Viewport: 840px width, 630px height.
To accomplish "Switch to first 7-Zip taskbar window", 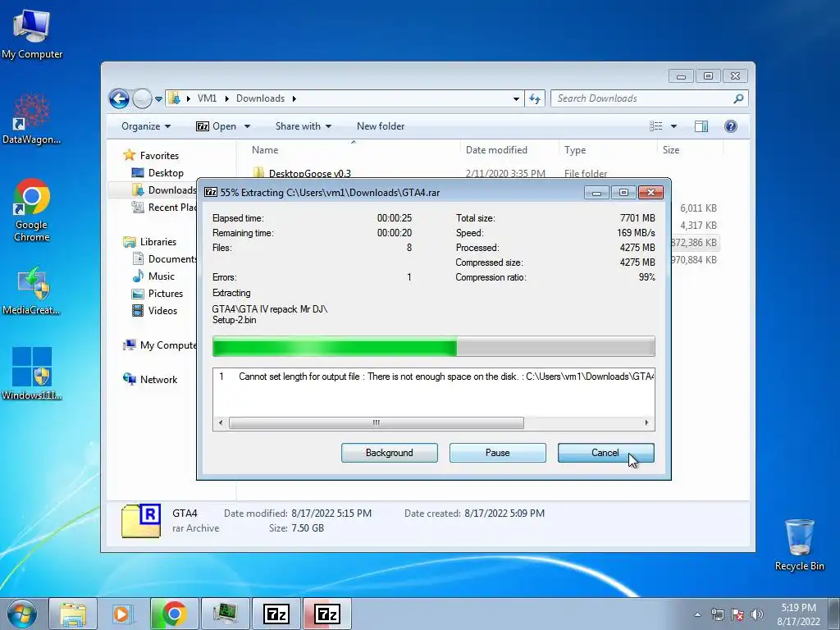I will (x=276, y=614).
